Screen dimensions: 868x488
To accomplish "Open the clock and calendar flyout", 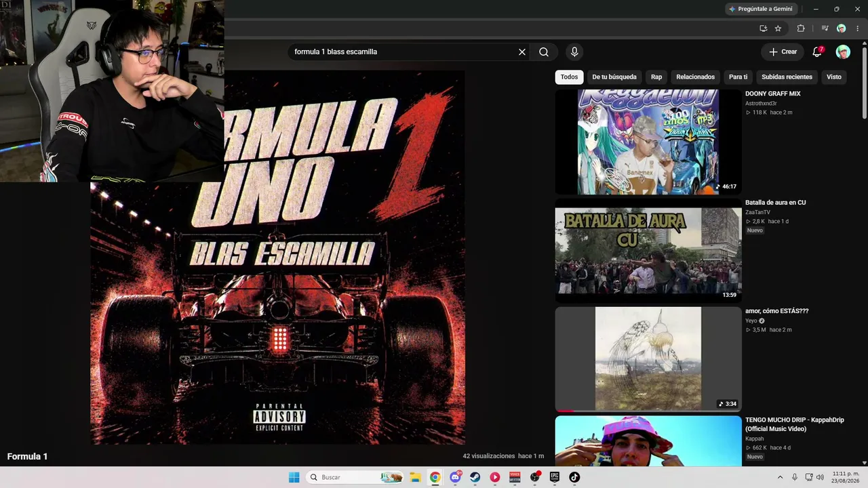I will pos(846,477).
